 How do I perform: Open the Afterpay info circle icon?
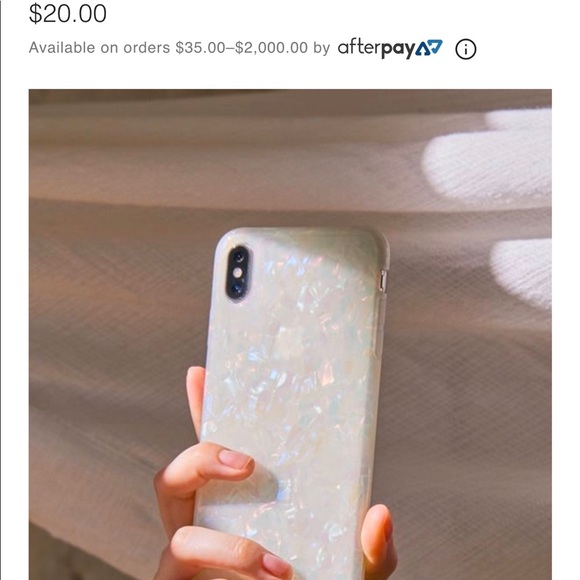click(465, 49)
